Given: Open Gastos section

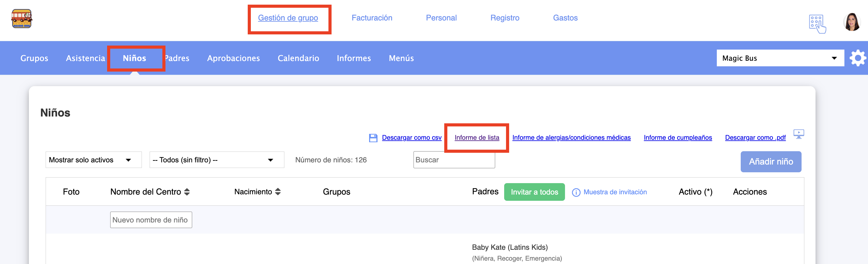Looking at the screenshot, I should coord(565,18).
